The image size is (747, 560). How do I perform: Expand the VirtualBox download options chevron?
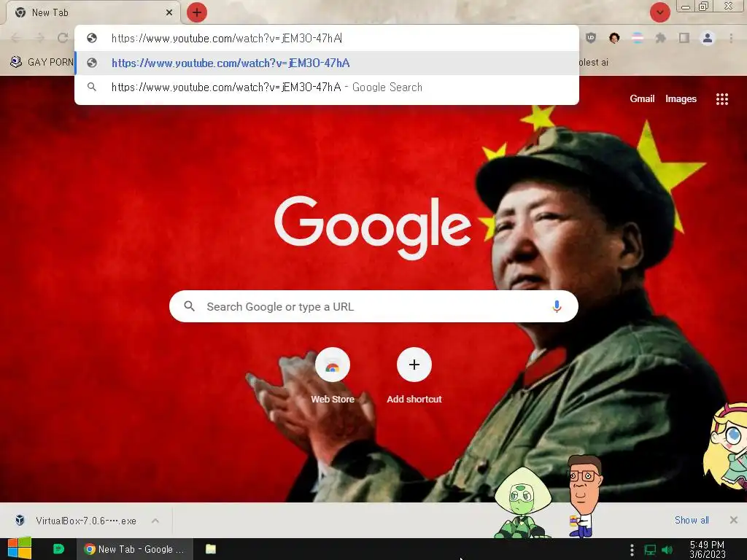pyautogui.click(x=155, y=521)
